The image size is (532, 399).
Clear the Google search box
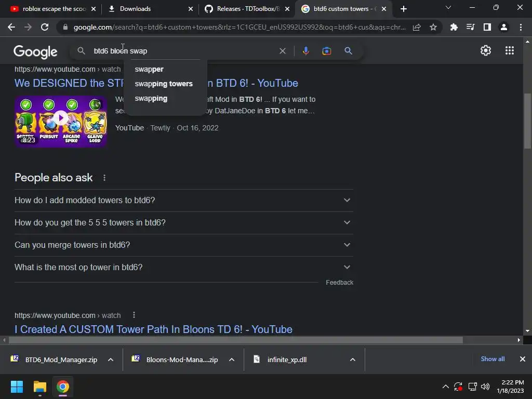point(282,51)
